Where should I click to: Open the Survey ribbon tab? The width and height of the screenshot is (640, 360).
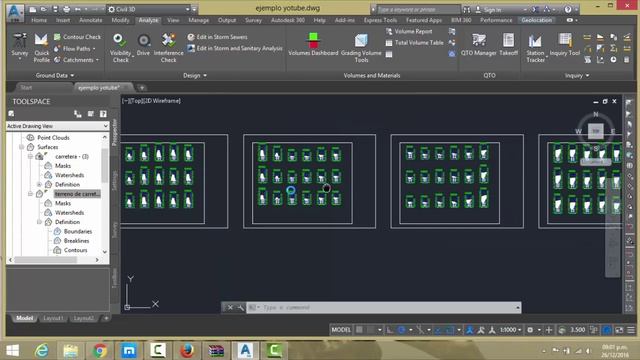(x=253, y=20)
